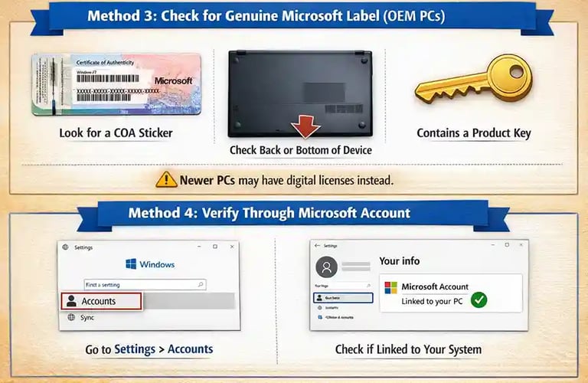Click the globe icon beside Sync

point(71,317)
